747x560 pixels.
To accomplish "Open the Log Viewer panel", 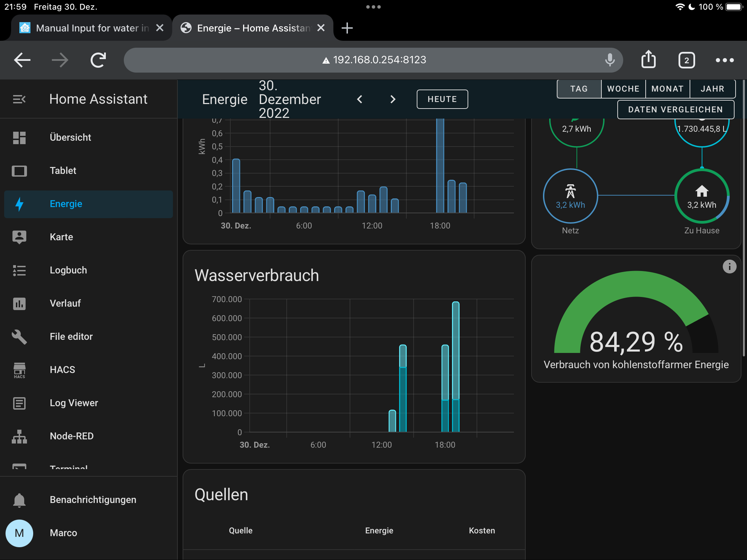I will (x=20, y=403).
